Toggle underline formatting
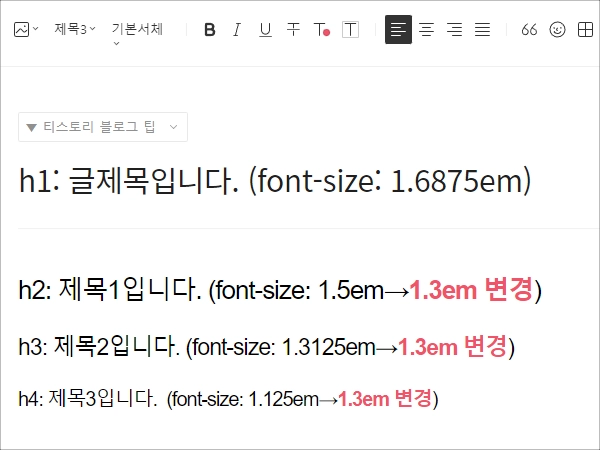Screen dimensions: 600x450 (265, 29)
